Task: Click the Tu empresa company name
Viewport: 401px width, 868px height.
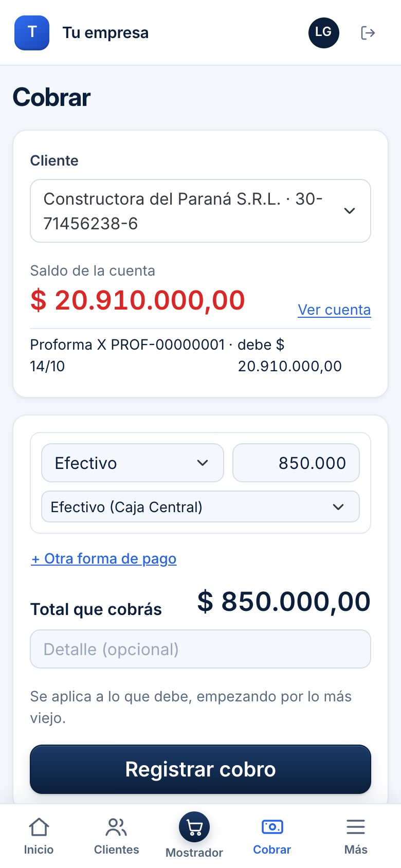Action: [x=105, y=32]
